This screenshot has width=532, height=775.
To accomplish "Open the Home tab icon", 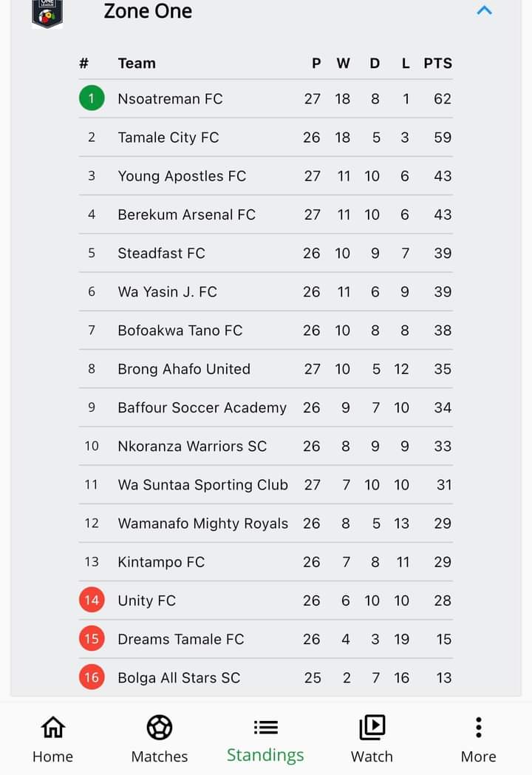I will pos(53,727).
